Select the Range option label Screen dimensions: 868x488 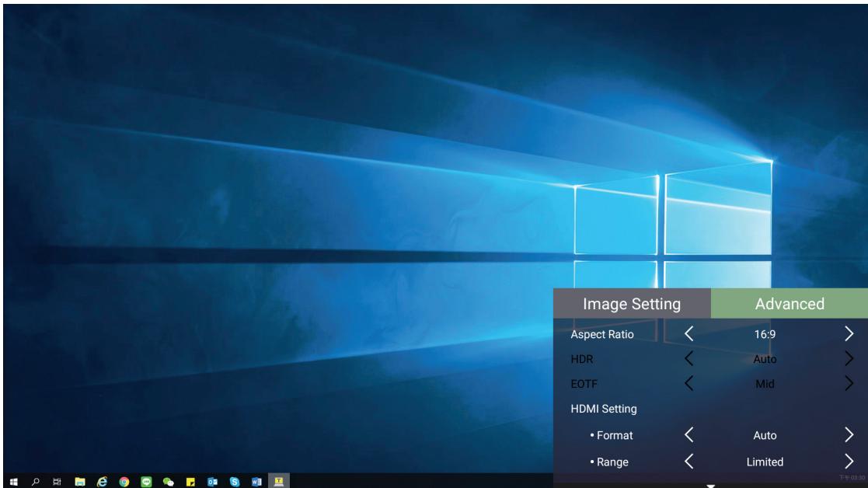(609, 462)
